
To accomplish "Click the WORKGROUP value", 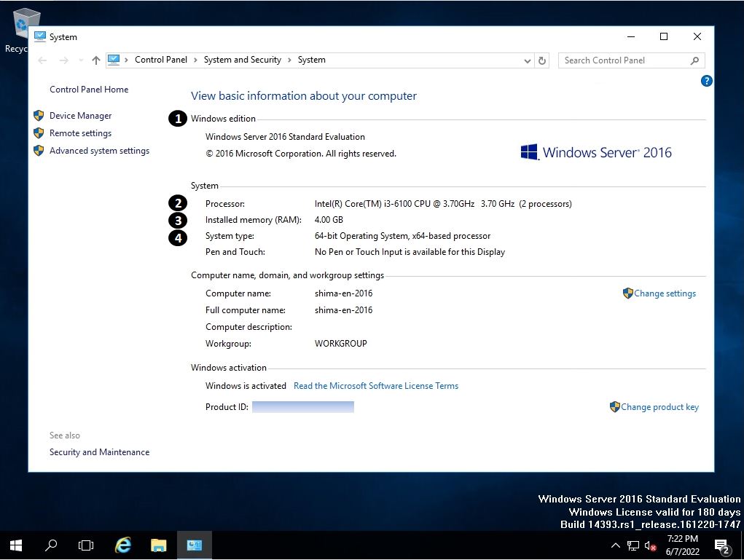I will point(341,344).
